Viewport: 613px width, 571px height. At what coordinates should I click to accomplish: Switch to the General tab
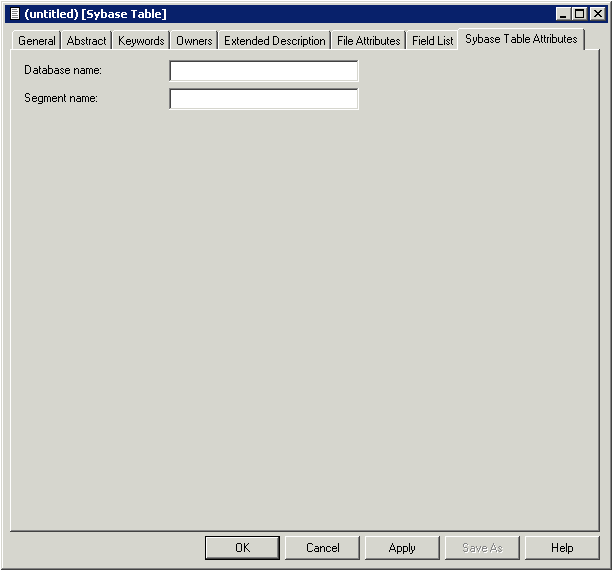(37, 41)
